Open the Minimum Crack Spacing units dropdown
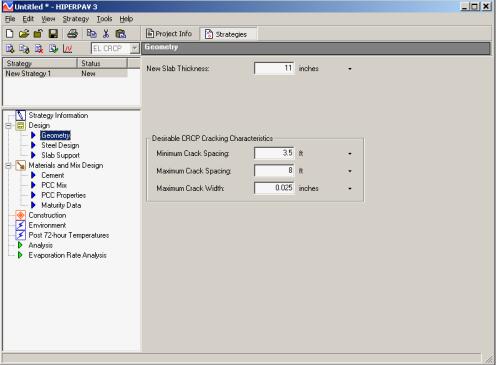This screenshot has width=496, height=365. click(x=350, y=154)
